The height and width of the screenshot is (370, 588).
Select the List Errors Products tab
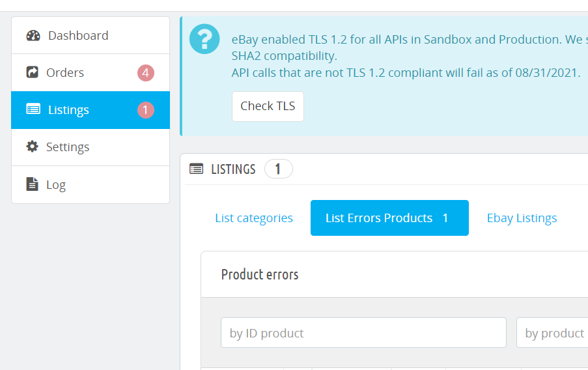pyautogui.click(x=389, y=218)
